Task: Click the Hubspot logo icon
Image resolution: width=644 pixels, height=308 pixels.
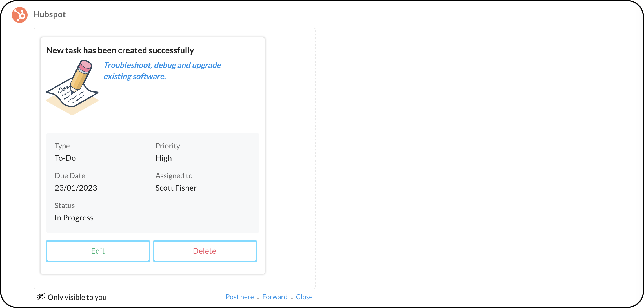Action: tap(19, 15)
